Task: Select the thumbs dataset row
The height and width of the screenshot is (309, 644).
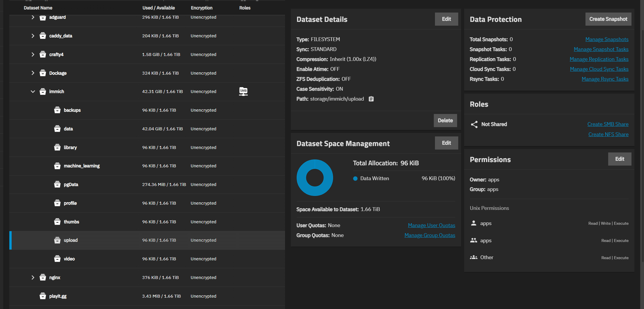Action: (x=147, y=222)
